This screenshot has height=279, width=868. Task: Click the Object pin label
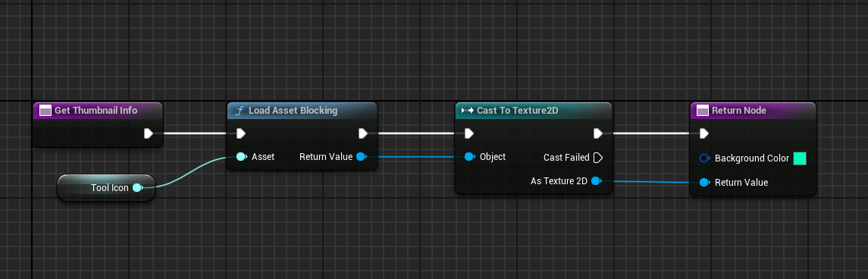point(493,157)
